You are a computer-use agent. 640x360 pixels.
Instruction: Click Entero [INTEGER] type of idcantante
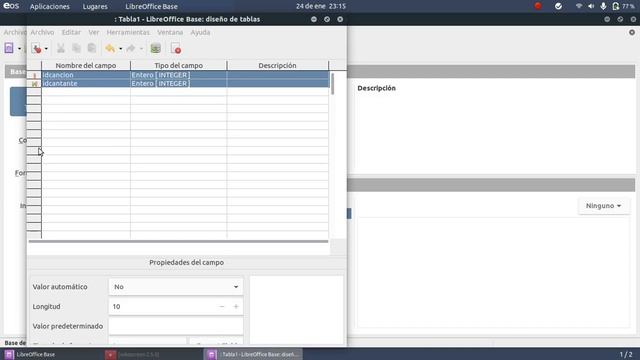[178, 83]
